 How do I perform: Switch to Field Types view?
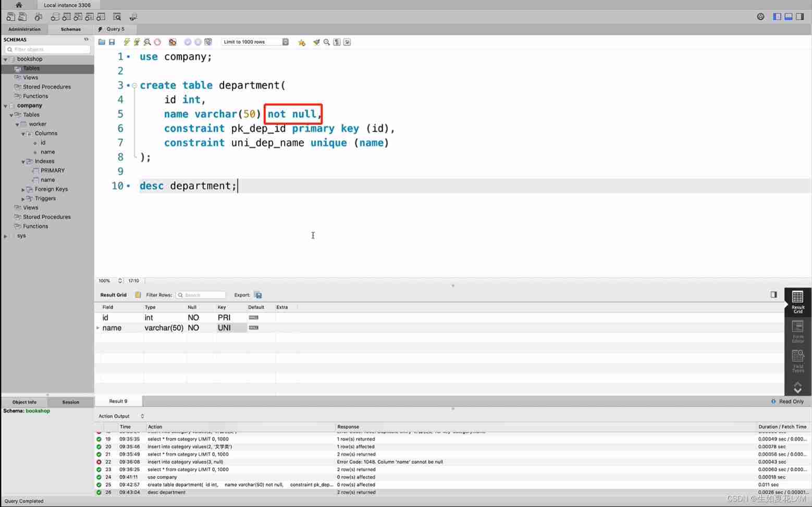click(798, 361)
